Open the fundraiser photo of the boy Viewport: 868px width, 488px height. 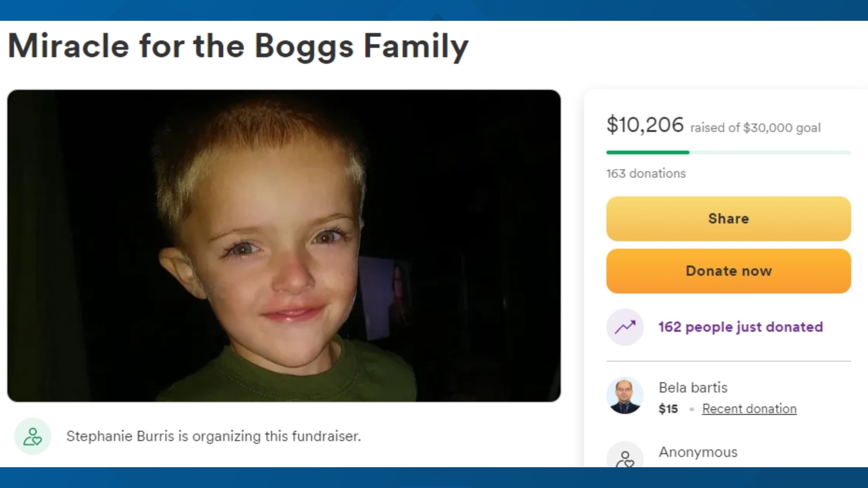284,246
